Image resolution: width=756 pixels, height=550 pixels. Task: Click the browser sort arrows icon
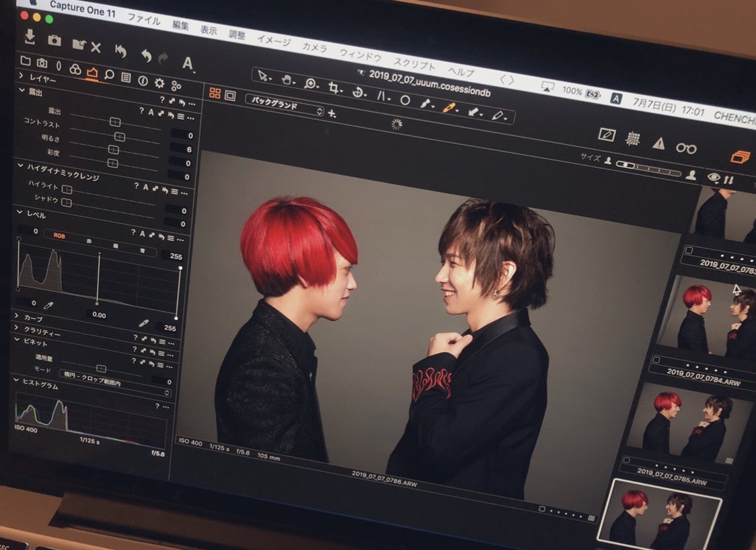[x=728, y=180]
